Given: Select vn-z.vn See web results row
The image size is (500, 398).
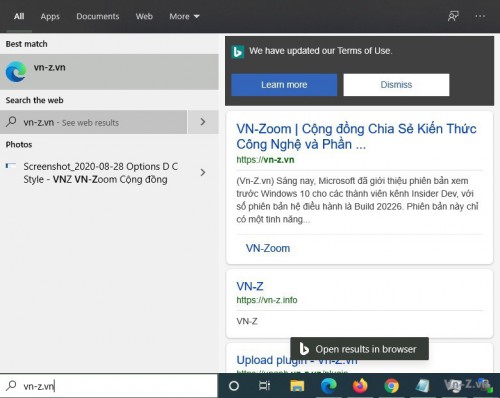Looking at the screenshot, I should [x=93, y=122].
